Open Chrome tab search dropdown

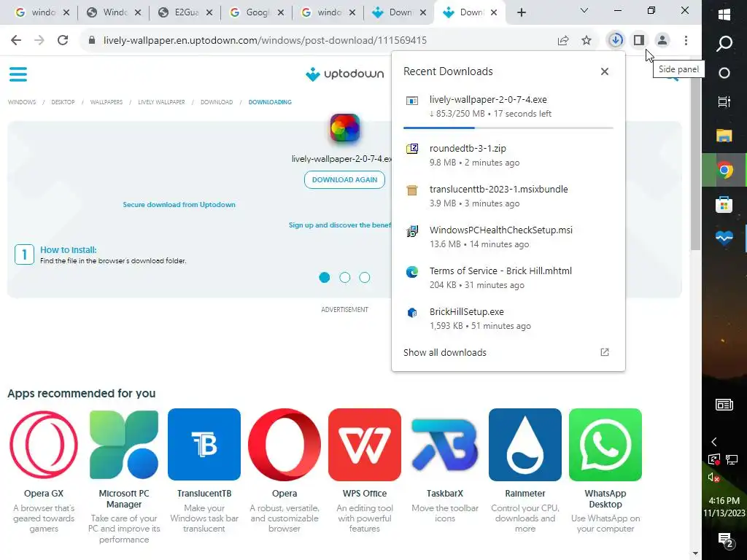coord(584,10)
